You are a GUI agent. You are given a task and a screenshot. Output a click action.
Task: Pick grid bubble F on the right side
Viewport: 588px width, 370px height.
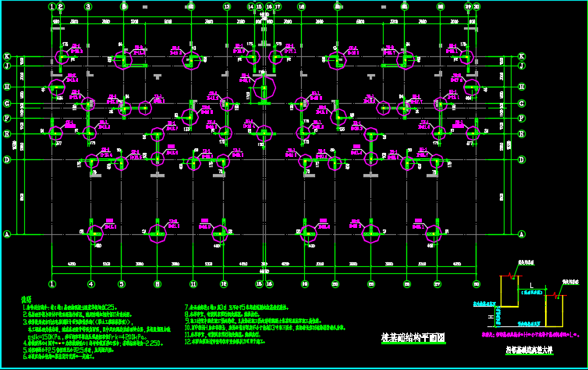point(521,118)
